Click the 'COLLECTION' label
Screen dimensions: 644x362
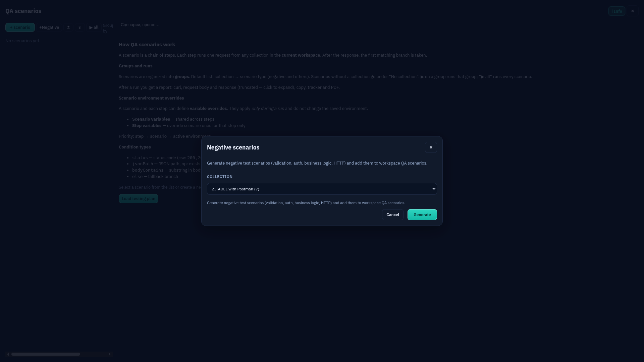point(220,177)
